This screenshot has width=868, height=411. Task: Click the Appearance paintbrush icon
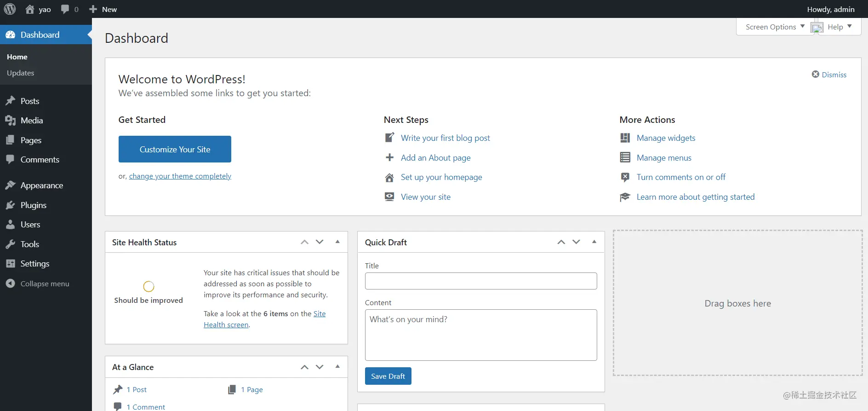tap(10, 185)
